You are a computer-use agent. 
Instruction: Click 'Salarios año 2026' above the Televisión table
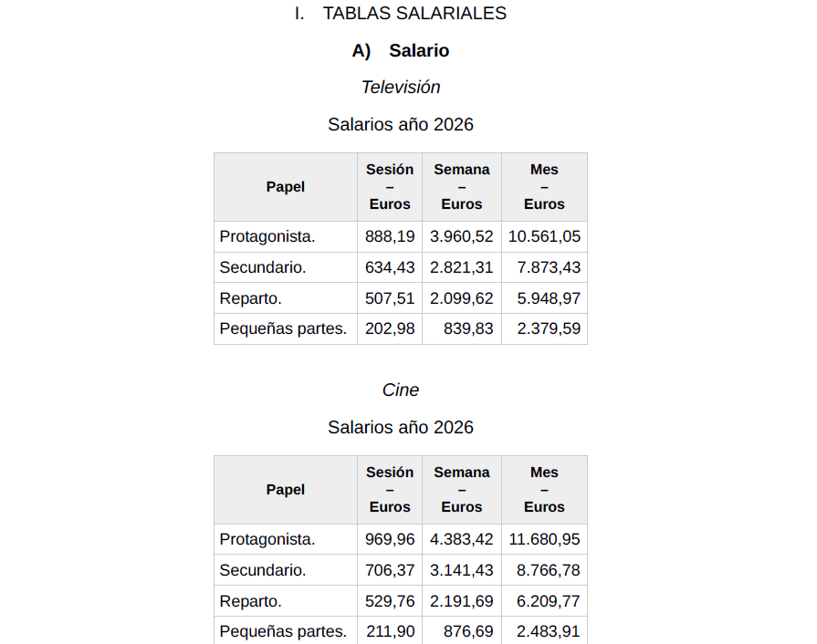click(x=401, y=125)
